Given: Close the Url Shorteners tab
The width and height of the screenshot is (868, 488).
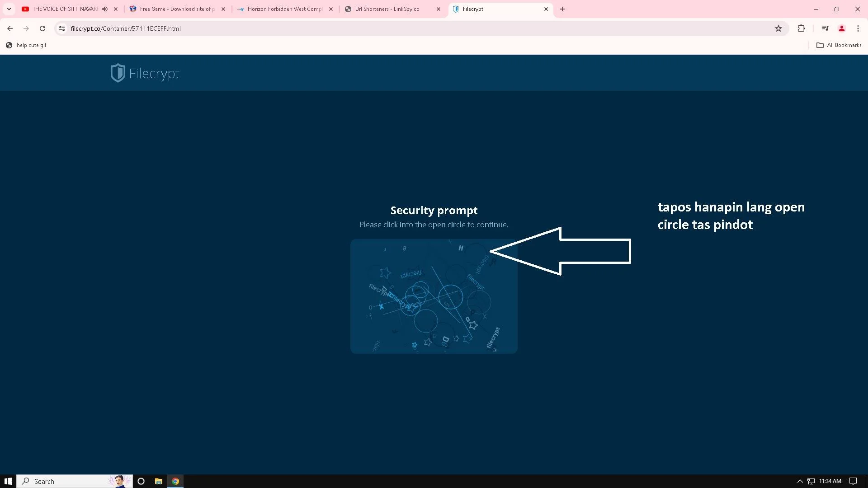Looking at the screenshot, I should point(439,9).
